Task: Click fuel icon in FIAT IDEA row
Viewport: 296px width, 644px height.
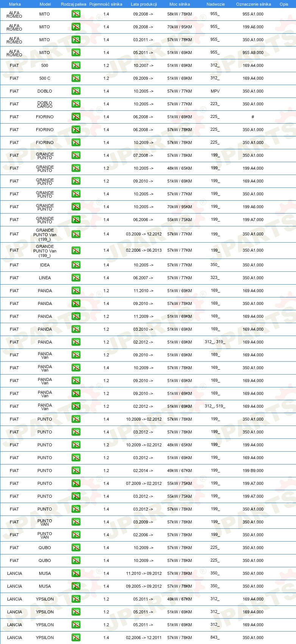Action: tap(76, 265)
